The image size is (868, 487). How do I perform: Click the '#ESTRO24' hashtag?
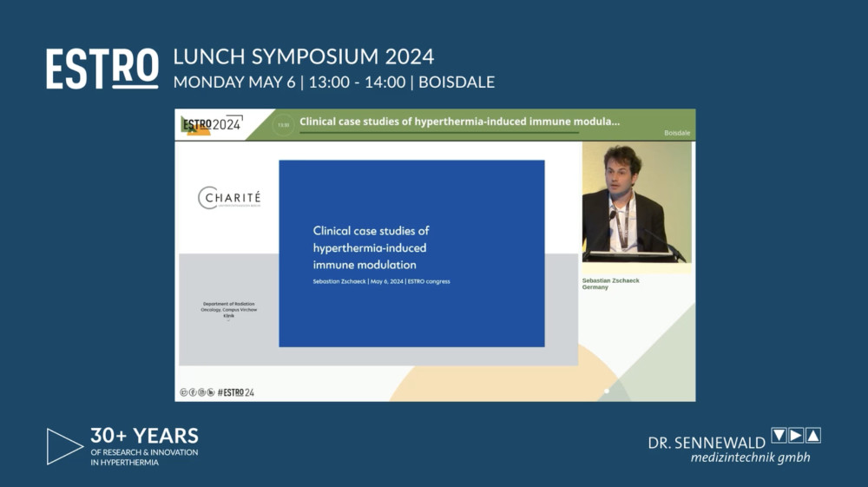coord(236,392)
